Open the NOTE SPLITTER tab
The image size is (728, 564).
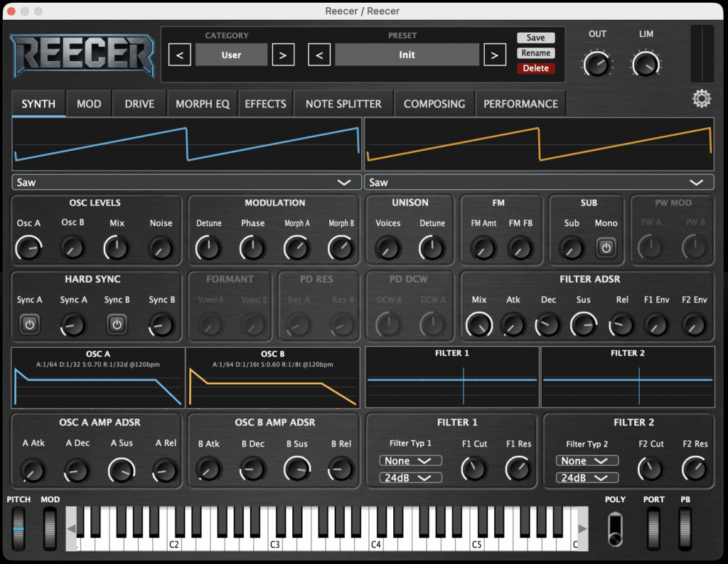point(343,104)
